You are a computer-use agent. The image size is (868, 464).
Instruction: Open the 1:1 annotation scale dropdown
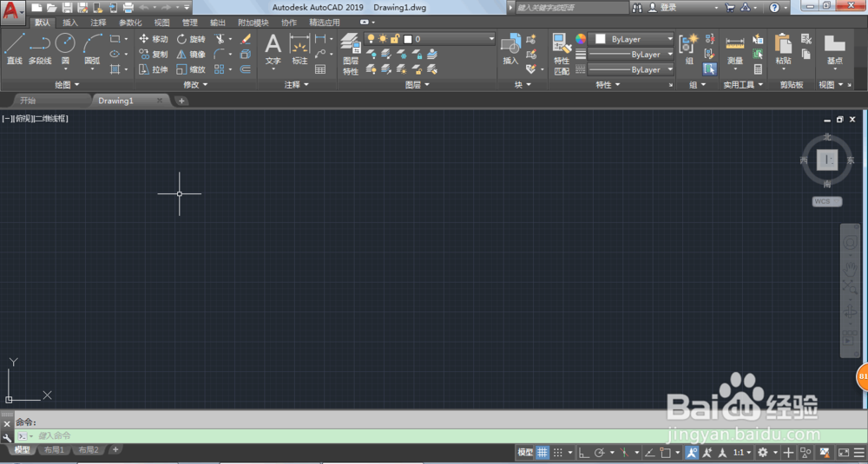coord(742,453)
